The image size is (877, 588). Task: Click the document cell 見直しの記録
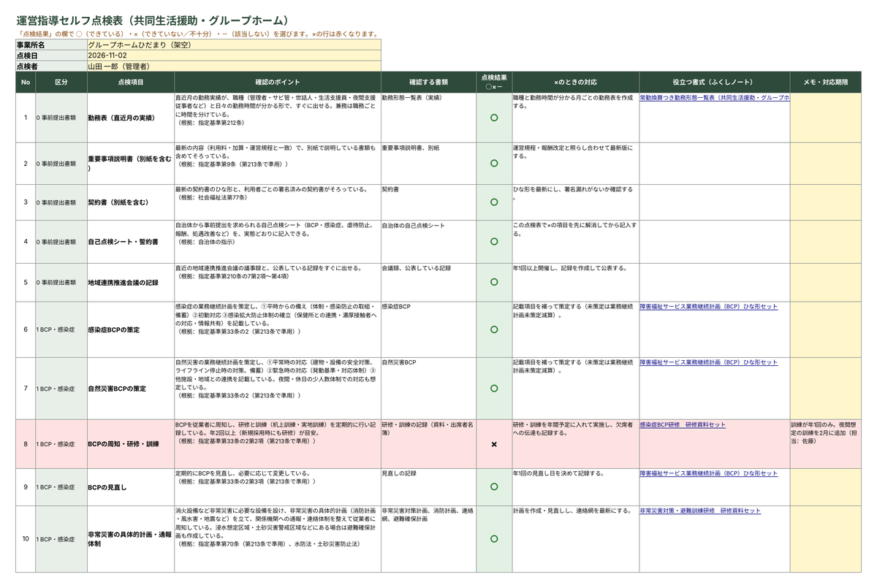[428, 486]
